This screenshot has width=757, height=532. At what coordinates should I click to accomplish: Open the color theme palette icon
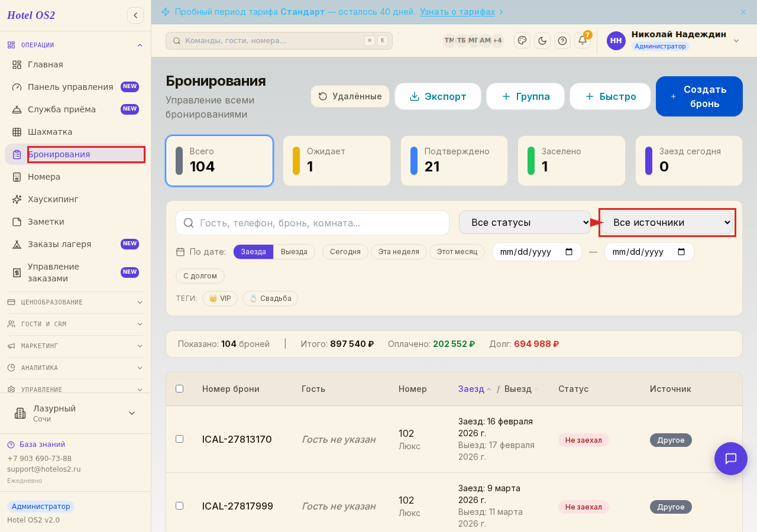point(522,40)
